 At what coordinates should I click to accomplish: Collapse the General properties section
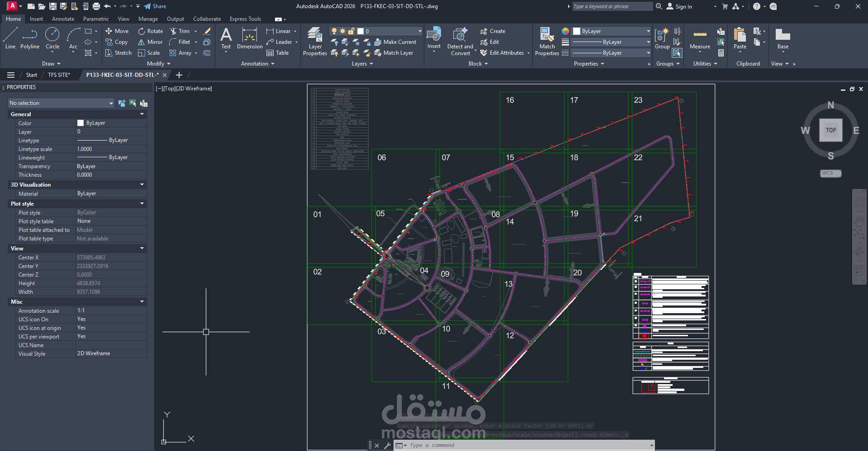coord(142,114)
